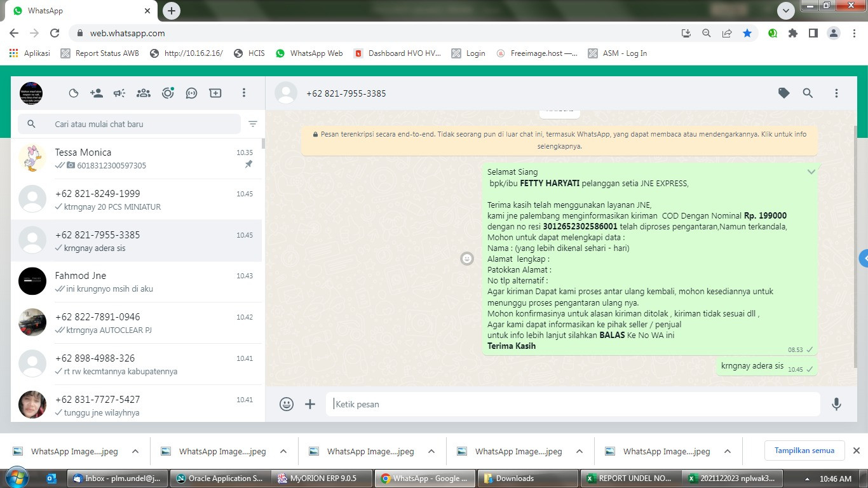
Task: Open the Channels circular icon
Action: pyautogui.click(x=168, y=93)
